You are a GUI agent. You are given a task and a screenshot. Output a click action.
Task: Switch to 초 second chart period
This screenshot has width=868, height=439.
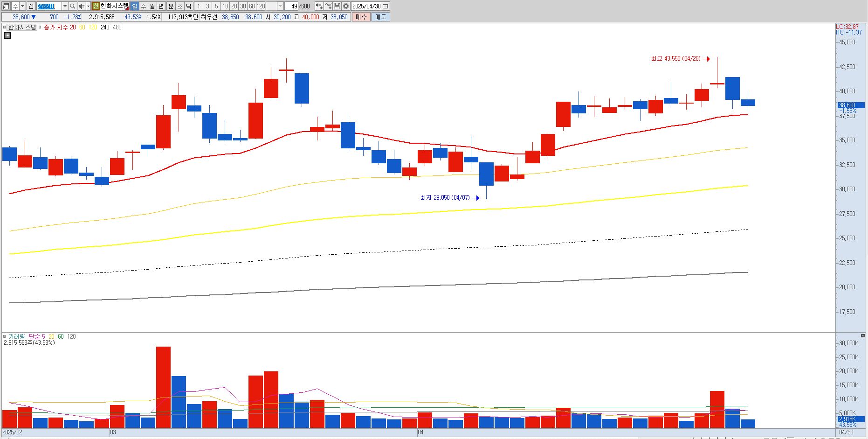coord(180,6)
